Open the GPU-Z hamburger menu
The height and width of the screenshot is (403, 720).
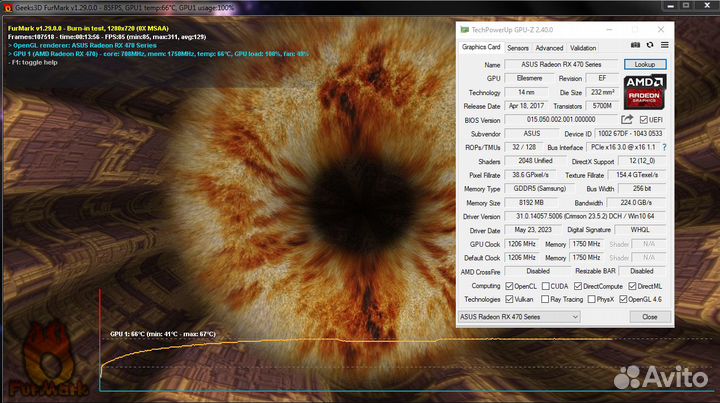tap(664, 45)
